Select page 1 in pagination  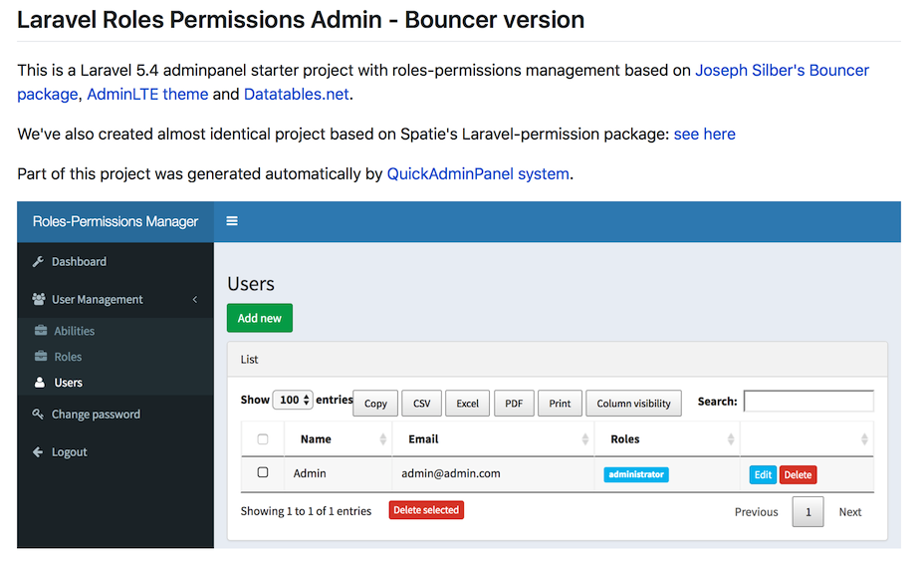coord(808,512)
